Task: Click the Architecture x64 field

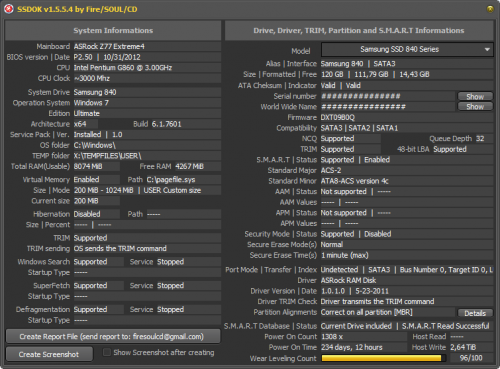Action: click(x=85, y=124)
